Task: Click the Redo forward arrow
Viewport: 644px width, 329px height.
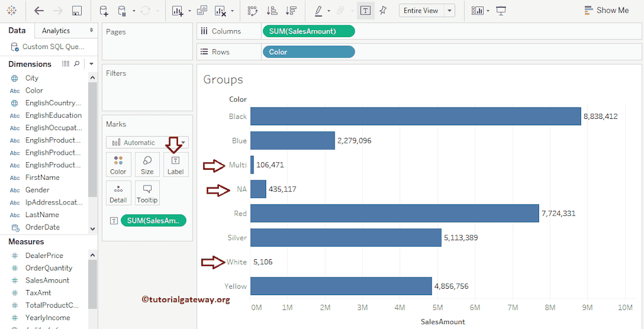Action: click(x=58, y=11)
